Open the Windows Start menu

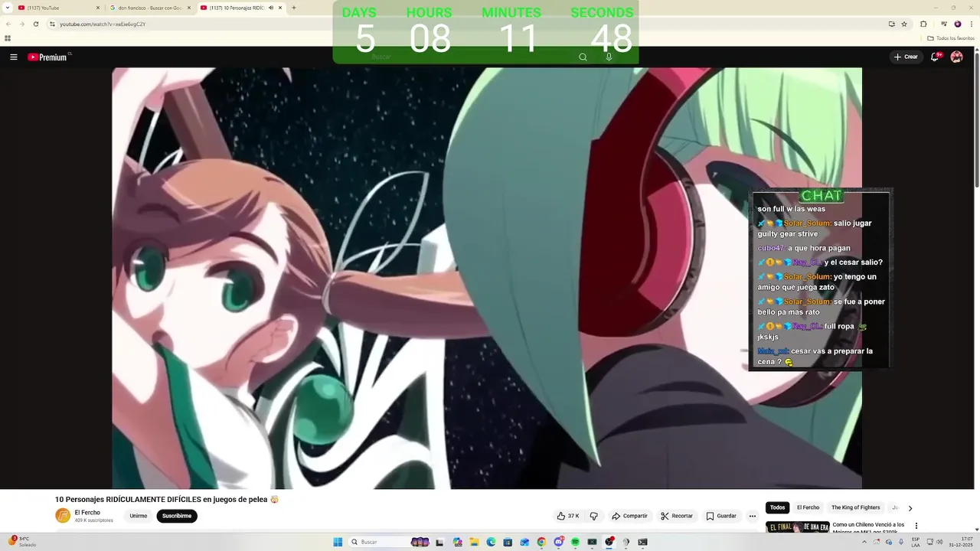click(338, 542)
